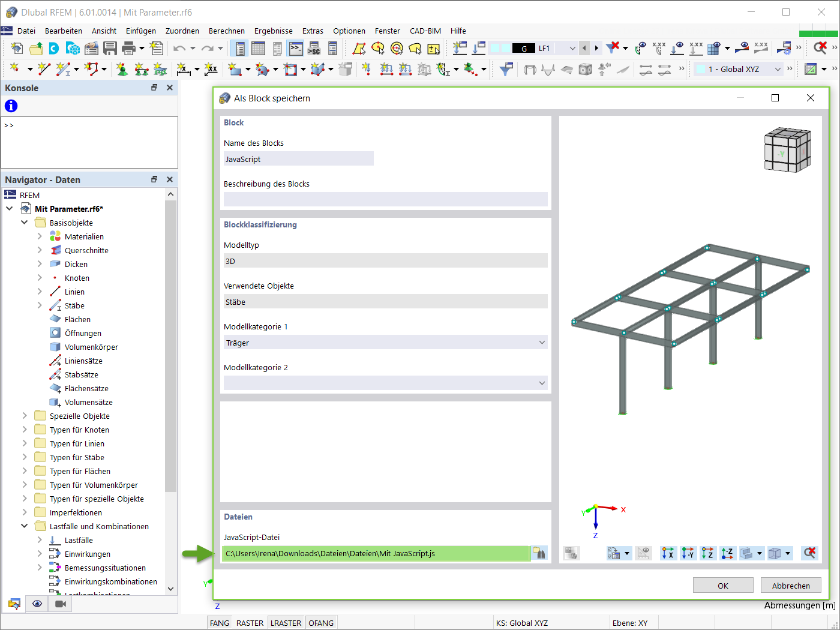This screenshot has height=630, width=840.
Task: Toggle the FANG snap status button
Action: [220, 623]
